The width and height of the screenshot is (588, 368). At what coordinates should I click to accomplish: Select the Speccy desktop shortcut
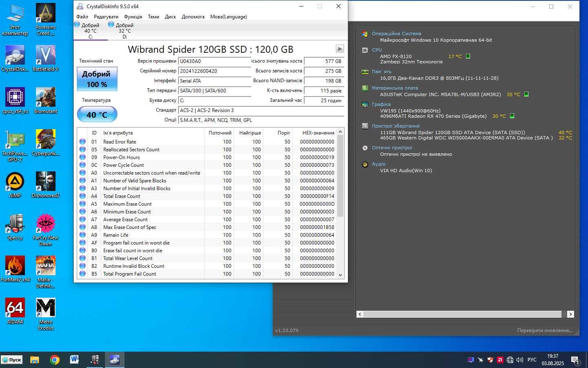15,227
